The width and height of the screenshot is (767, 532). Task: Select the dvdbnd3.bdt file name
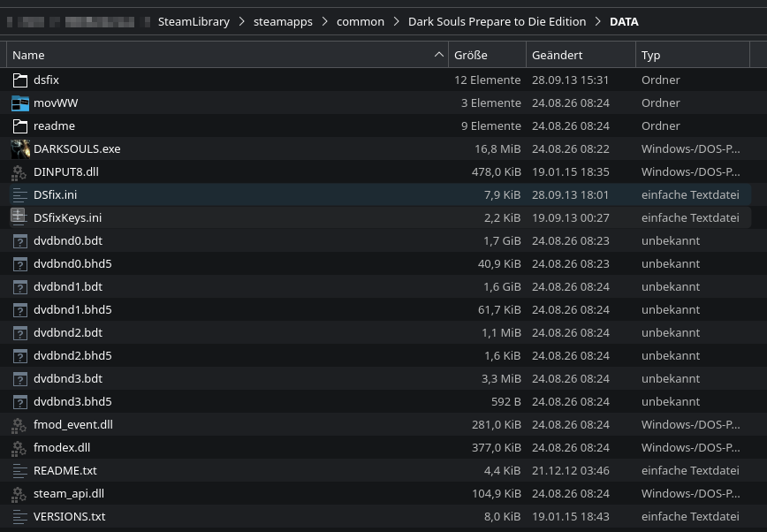[68, 379]
